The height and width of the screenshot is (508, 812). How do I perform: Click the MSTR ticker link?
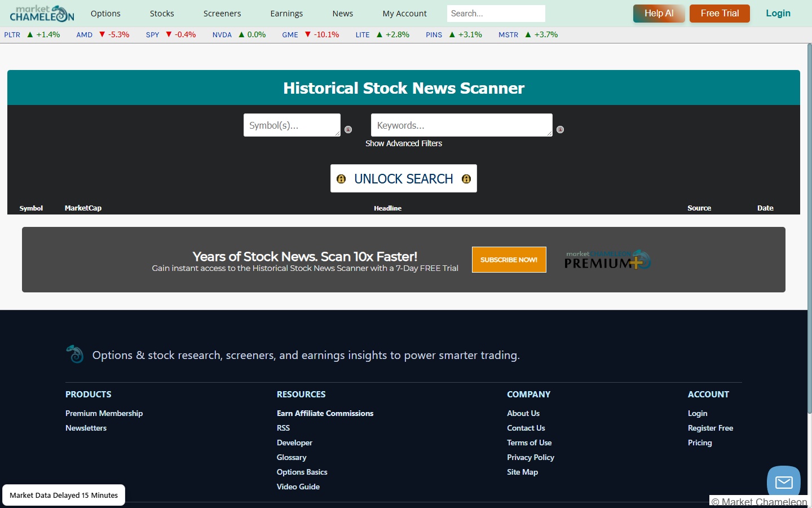tap(509, 35)
